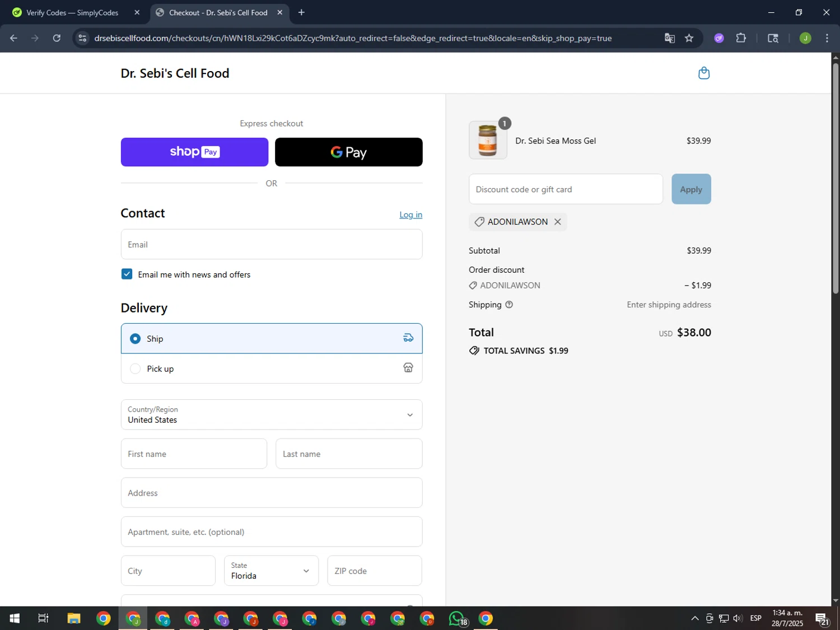Click the Address field

click(x=272, y=493)
